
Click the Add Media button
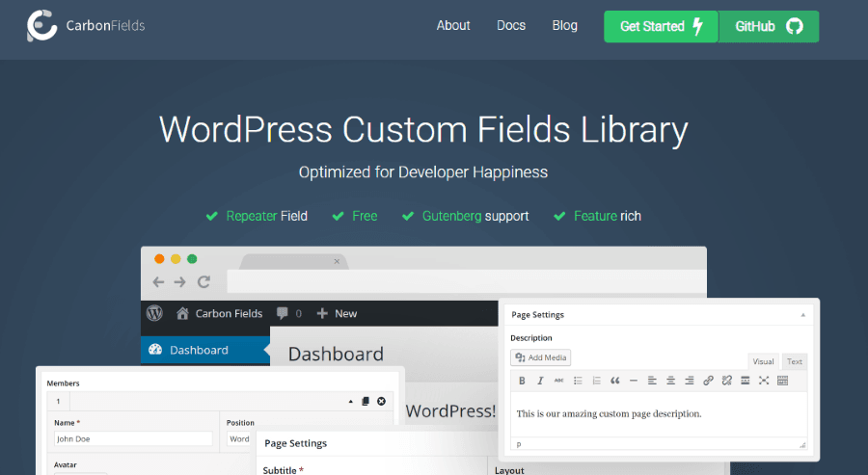[x=540, y=357]
